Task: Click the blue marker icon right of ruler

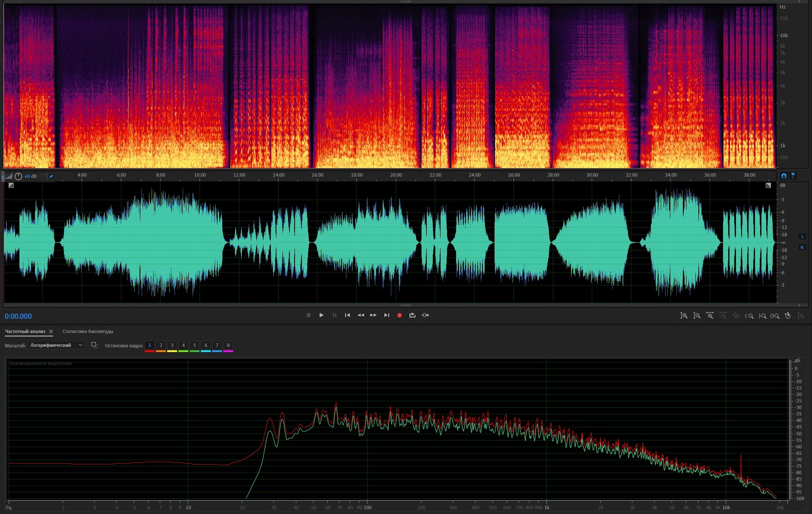Action: [793, 176]
